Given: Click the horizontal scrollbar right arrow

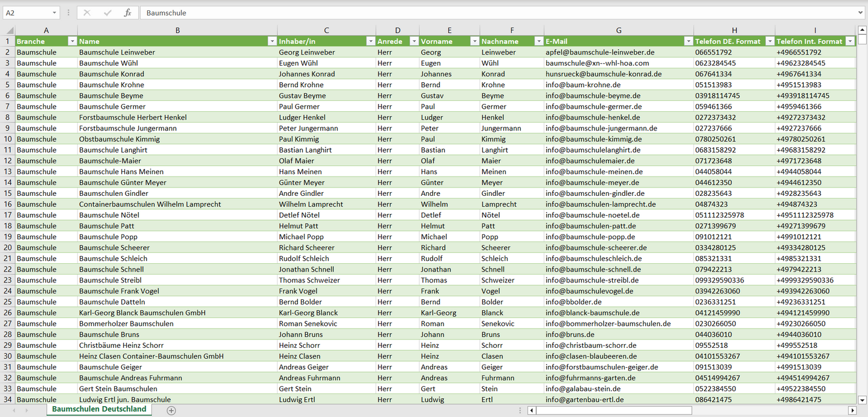Looking at the screenshot, I should pyautogui.click(x=852, y=410).
